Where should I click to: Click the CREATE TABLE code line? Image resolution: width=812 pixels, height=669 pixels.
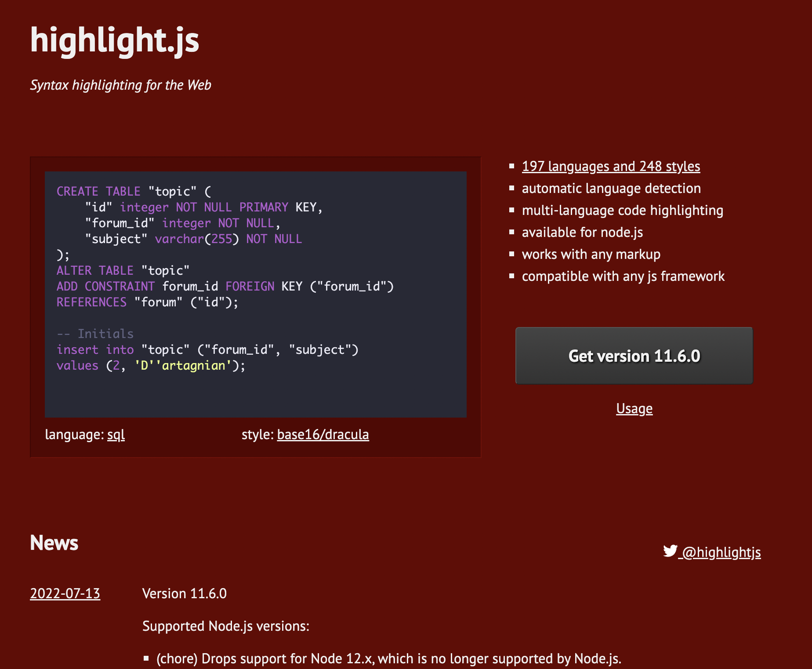(x=134, y=191)
